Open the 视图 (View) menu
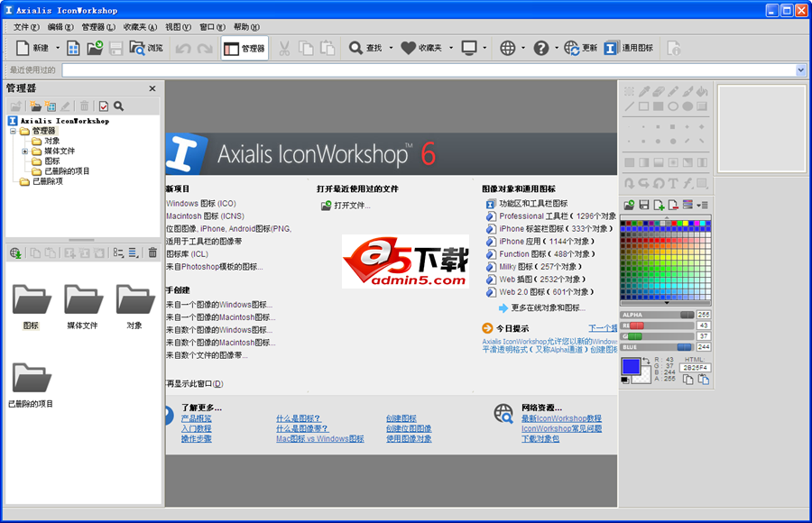This screenshot has width=812, height=523. coord(178,27)
